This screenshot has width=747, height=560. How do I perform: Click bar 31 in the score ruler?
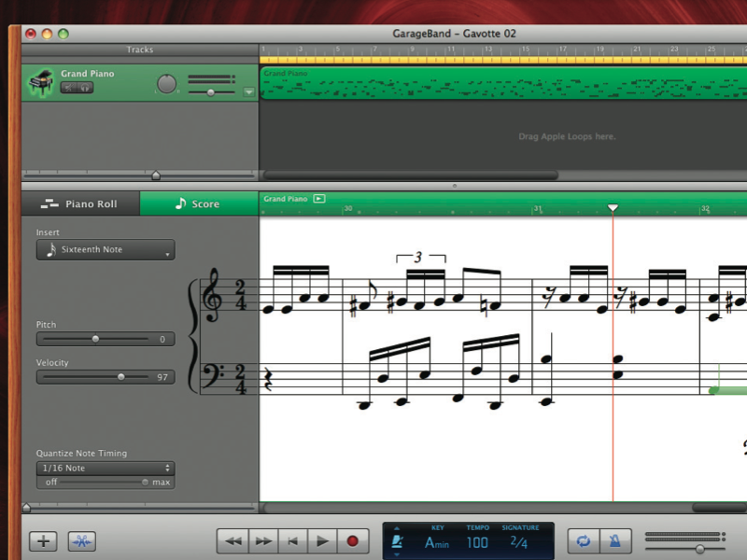click(x=538, y=209)
